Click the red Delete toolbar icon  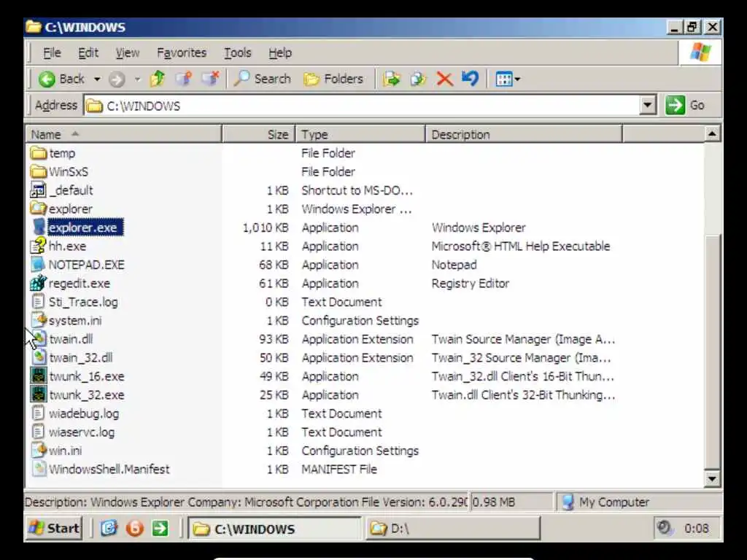pyautogui.click(x=444, y=79)
